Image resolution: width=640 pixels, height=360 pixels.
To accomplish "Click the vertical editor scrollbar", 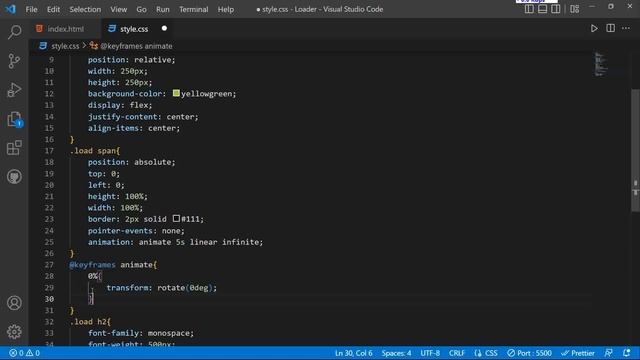I will tap(635, 150).
